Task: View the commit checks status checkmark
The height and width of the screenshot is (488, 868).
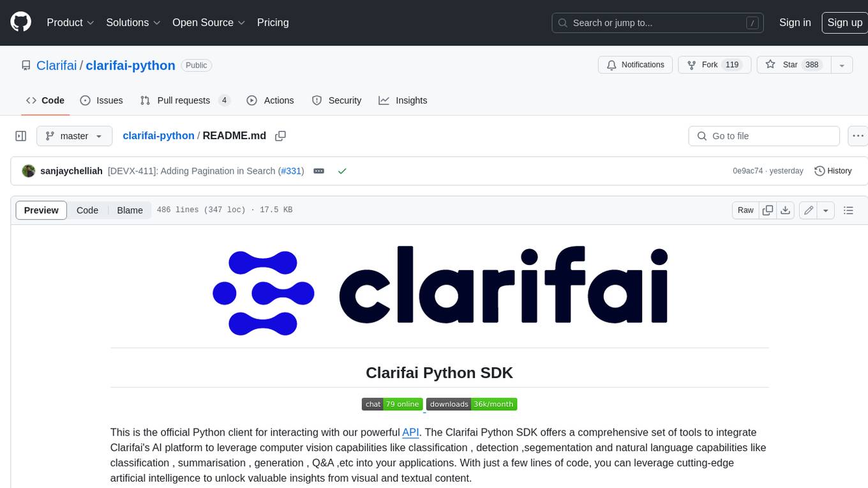Action: tap(342, 171)
